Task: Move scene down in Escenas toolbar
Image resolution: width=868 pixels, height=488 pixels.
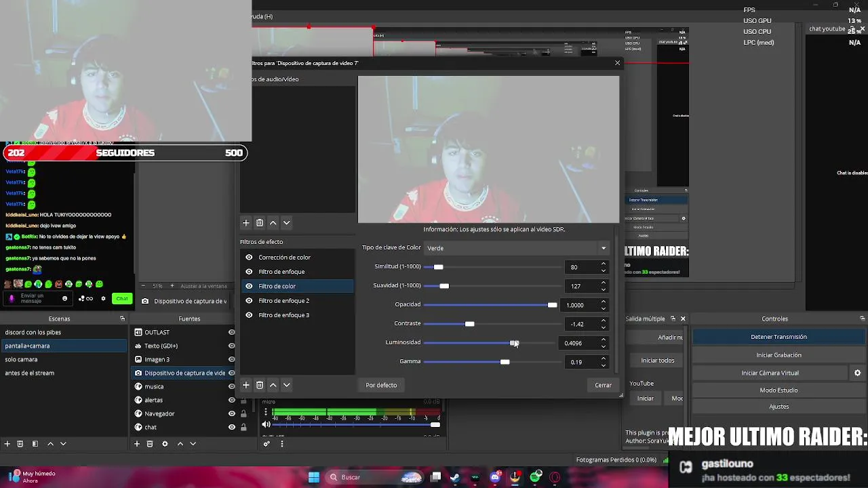Action: coord(63,444)
